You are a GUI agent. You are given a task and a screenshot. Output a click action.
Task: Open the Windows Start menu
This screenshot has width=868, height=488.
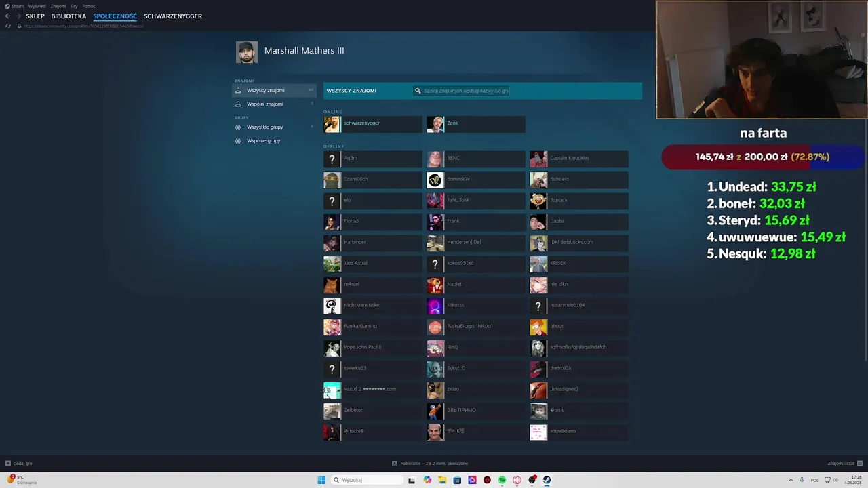coord(321,480)
